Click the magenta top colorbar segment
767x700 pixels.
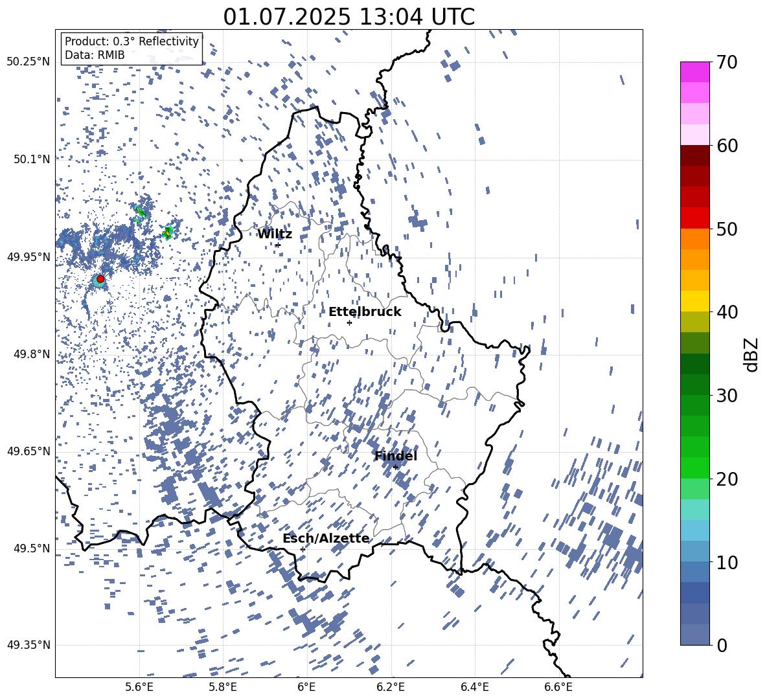[x=694, y=73]
